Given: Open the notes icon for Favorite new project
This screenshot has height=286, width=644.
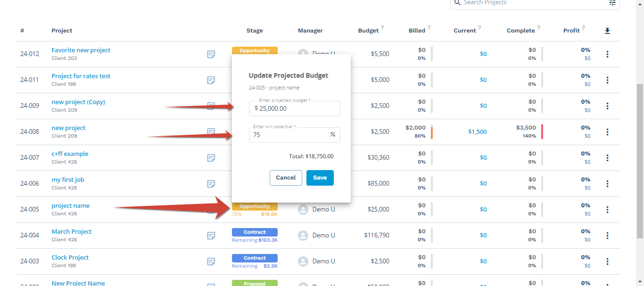Looking at the screenshot, I should pyautogui.click(x=211, y=54).
